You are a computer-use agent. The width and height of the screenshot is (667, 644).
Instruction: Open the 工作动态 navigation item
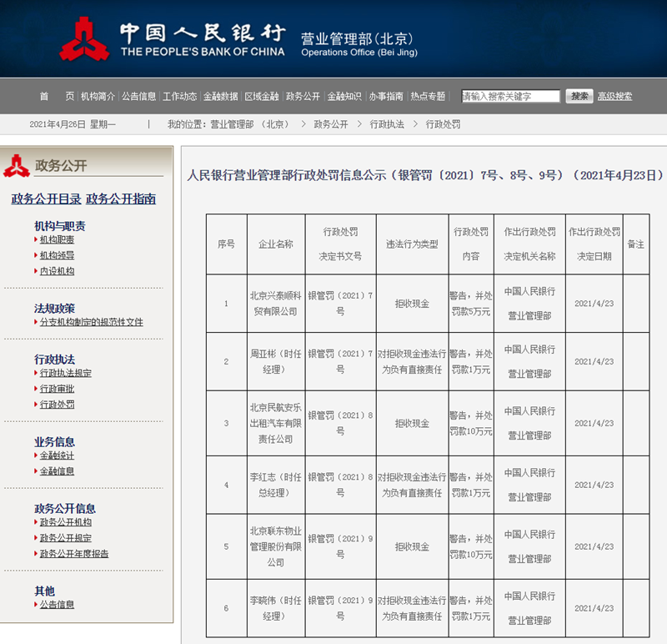point(179,96)
